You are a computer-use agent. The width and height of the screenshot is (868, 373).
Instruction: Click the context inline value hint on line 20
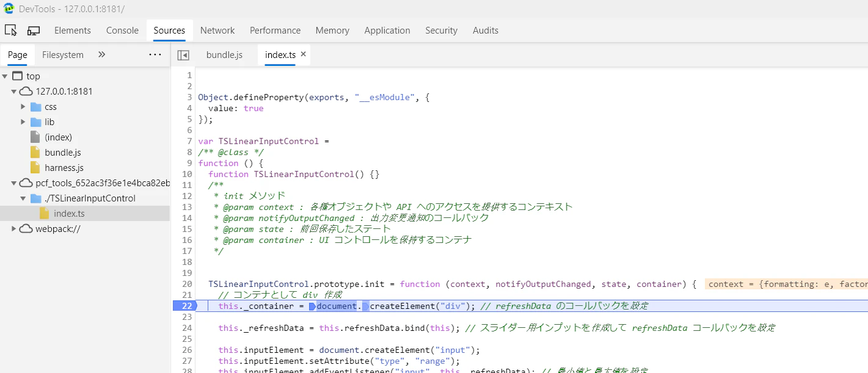click(x=787, y=284)
